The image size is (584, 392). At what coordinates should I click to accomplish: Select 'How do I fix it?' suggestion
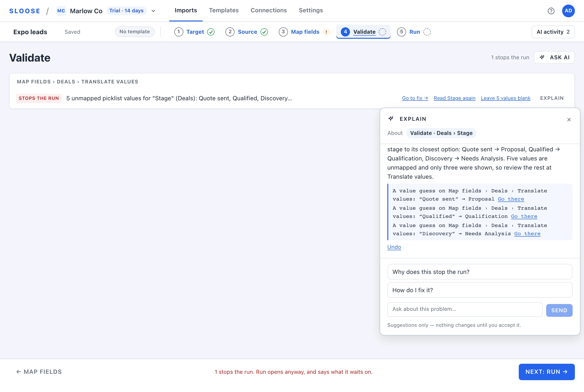point(480,290)
